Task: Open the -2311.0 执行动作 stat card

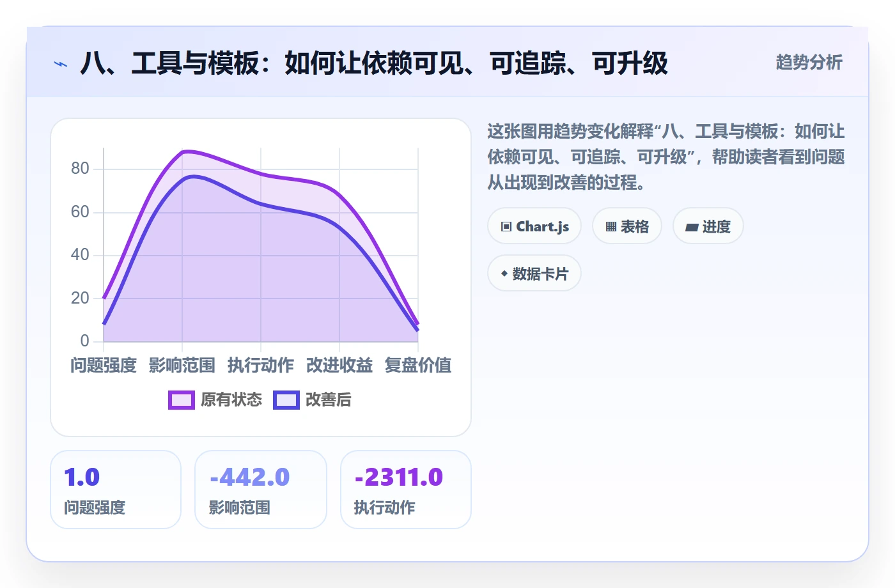Action: pyautogui.click(x=406, y=490)
